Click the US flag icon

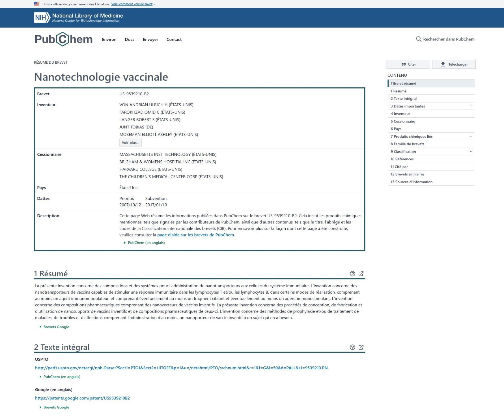pos(36,4)
